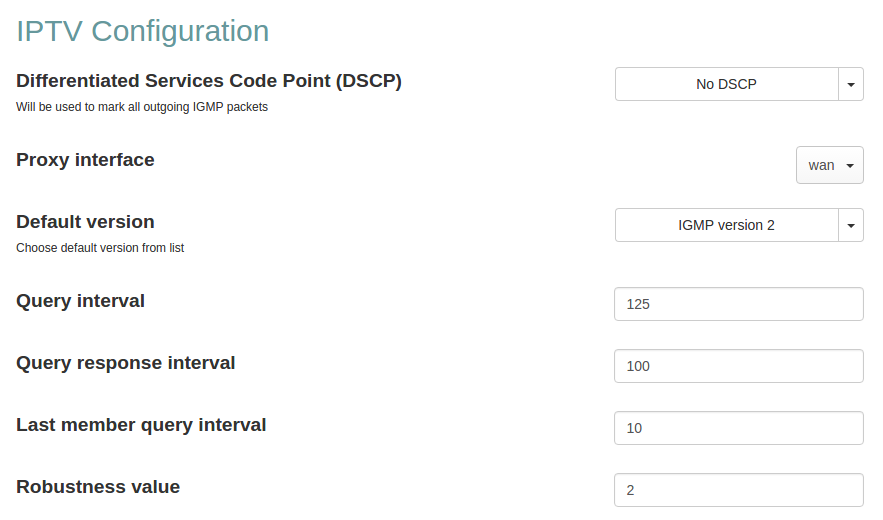
Task: Open the wan proxy interface dropdown
Action: 829,165
